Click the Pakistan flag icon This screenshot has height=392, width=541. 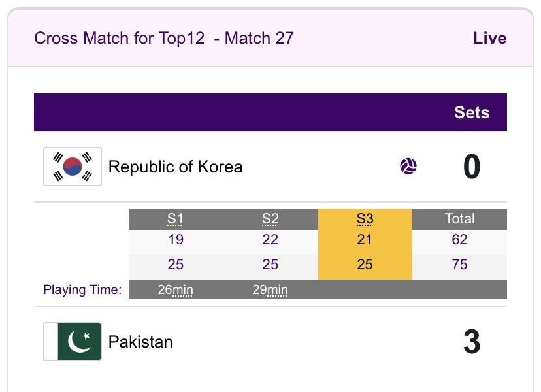pos(73,342)
